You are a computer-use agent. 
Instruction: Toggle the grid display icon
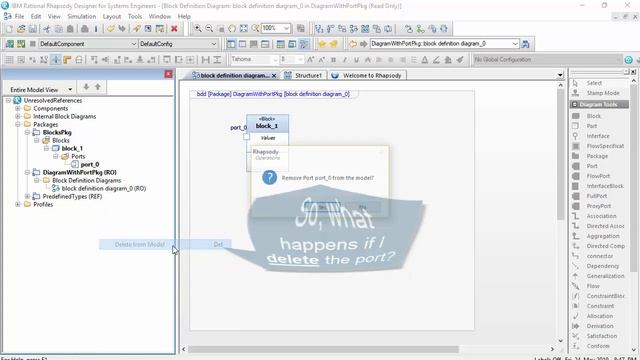point(9,60)
